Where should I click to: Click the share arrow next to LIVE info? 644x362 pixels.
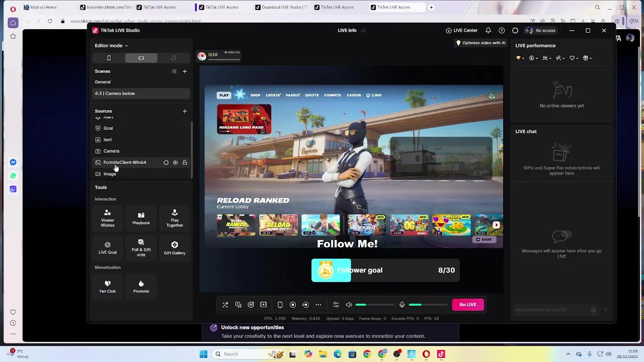363,31
